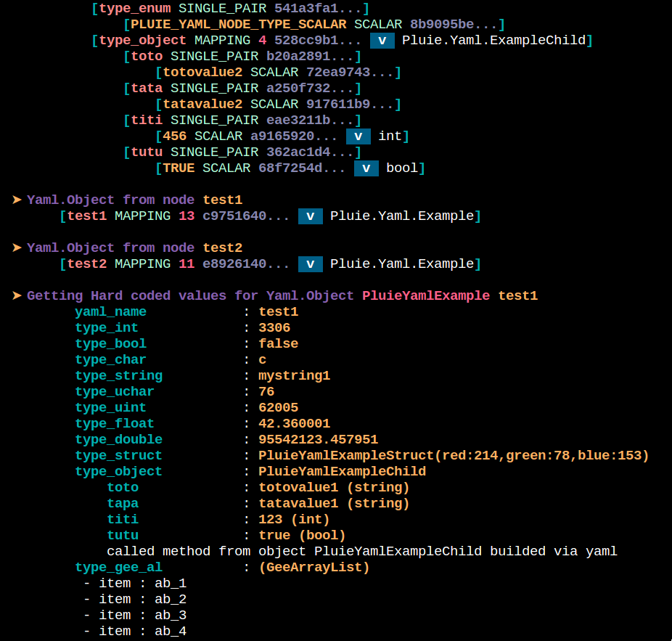Click the 'tatavalue2' scalar
672x641 pixels.
coord(202,105)
